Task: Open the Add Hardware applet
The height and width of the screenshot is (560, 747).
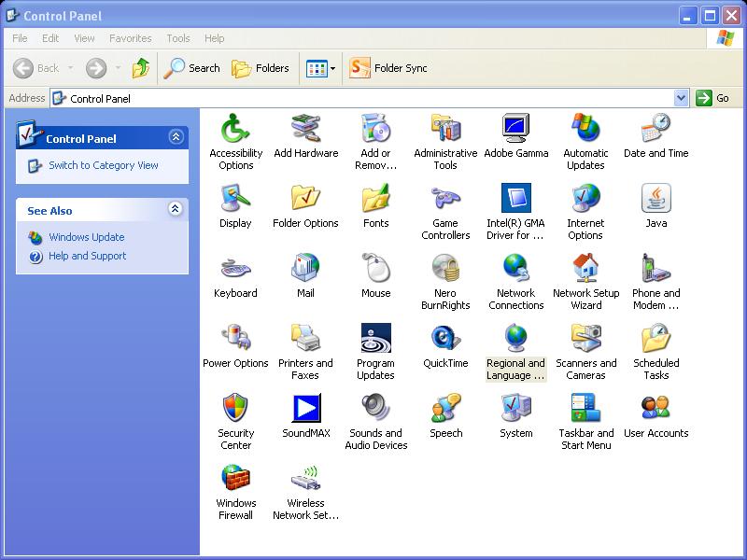Action: pos(306,135)
